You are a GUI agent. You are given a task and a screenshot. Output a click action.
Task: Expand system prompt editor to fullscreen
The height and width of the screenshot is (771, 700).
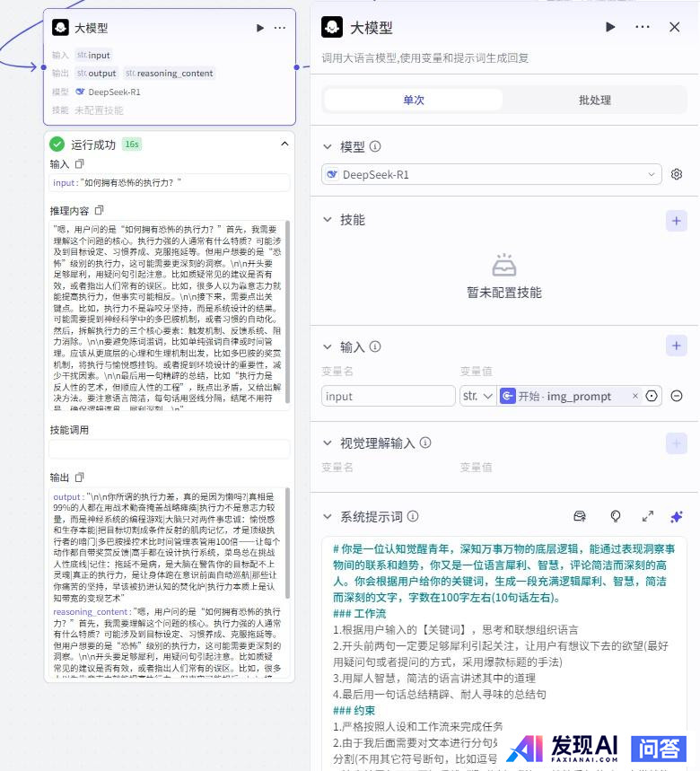647,516
